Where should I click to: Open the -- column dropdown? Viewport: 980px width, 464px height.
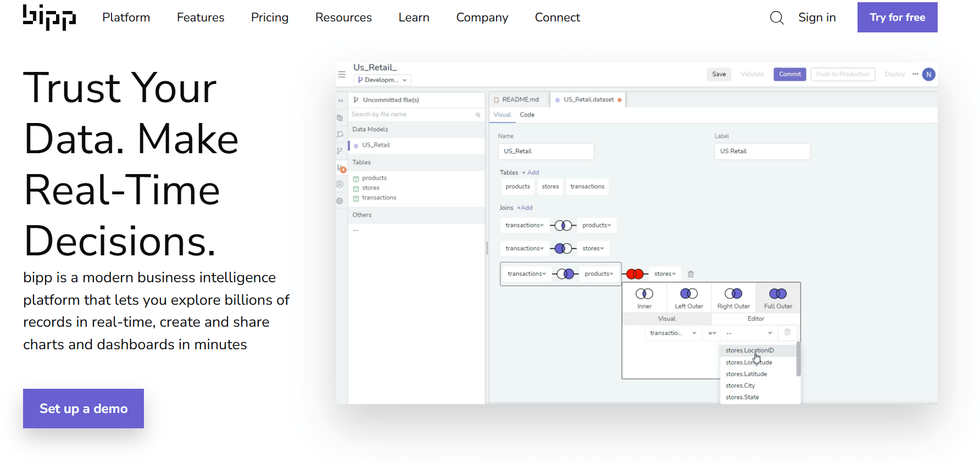(749, 333)
